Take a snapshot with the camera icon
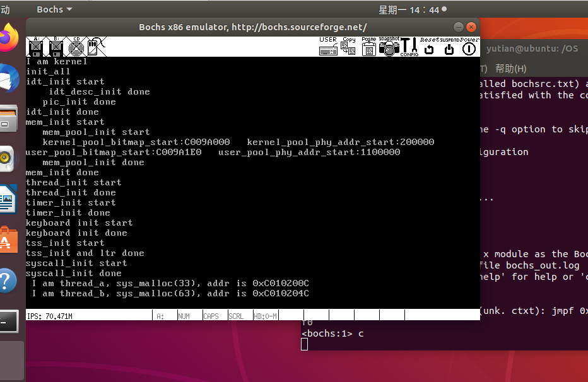The height and width of the screenshot is (382, 588). [389, 46]
